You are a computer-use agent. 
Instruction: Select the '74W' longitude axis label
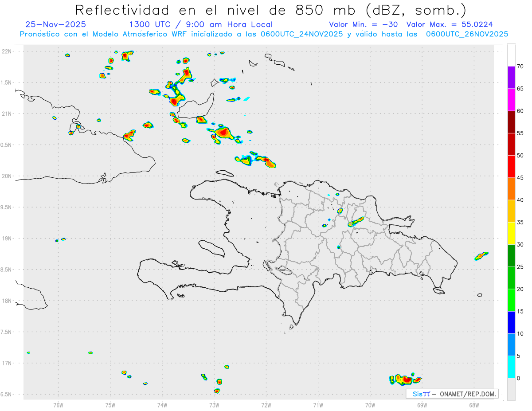click(x=162, y=405)
